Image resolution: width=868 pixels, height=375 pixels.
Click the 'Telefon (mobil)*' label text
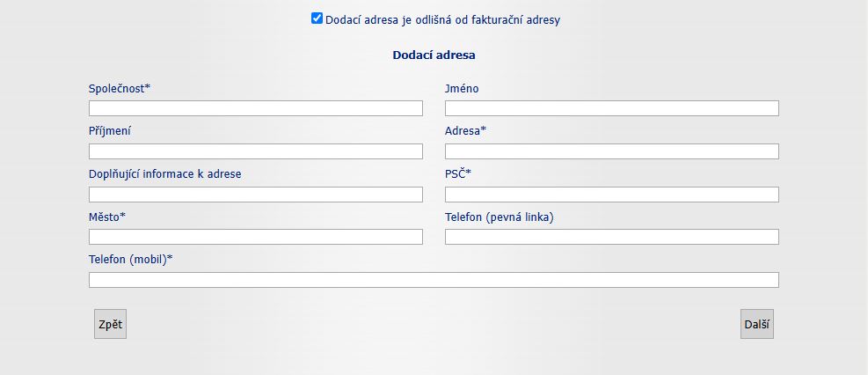pyautogui.click(x=130, y=260)
